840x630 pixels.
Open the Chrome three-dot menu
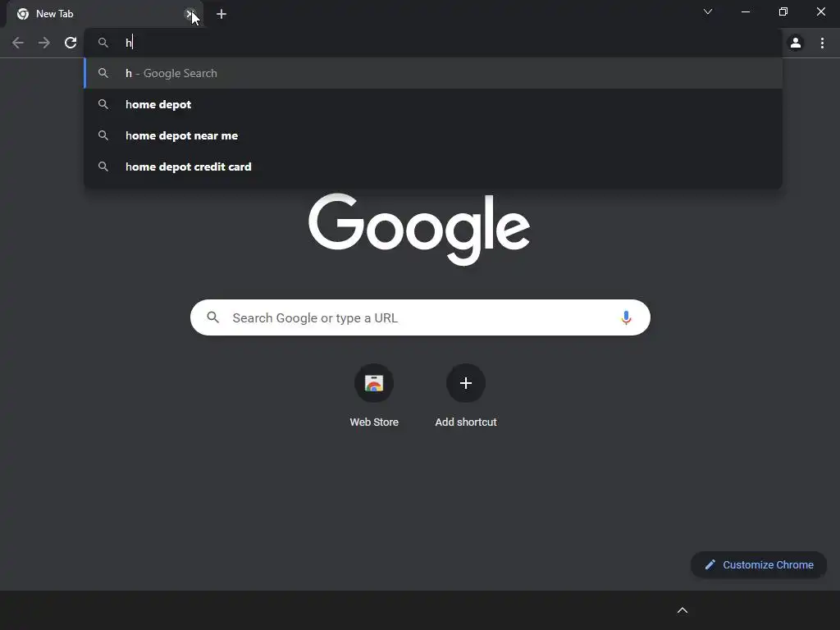pos(822,43)
